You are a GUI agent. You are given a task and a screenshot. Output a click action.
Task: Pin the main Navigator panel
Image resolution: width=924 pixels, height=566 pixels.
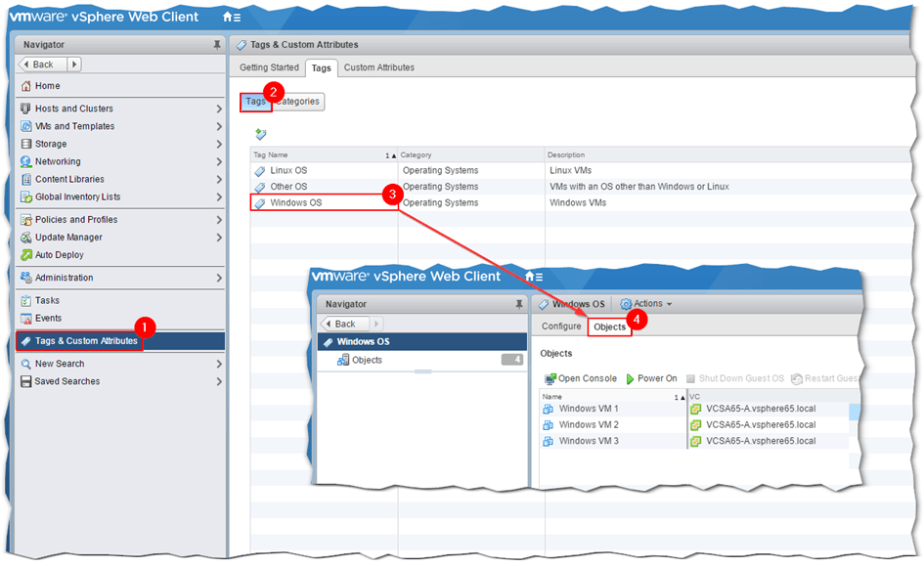217,45
